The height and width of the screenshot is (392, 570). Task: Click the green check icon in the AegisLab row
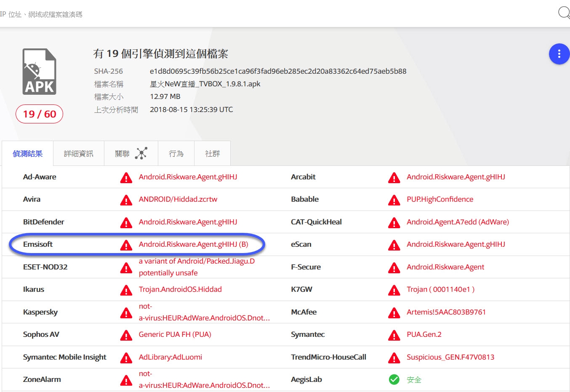coord(394,380)
